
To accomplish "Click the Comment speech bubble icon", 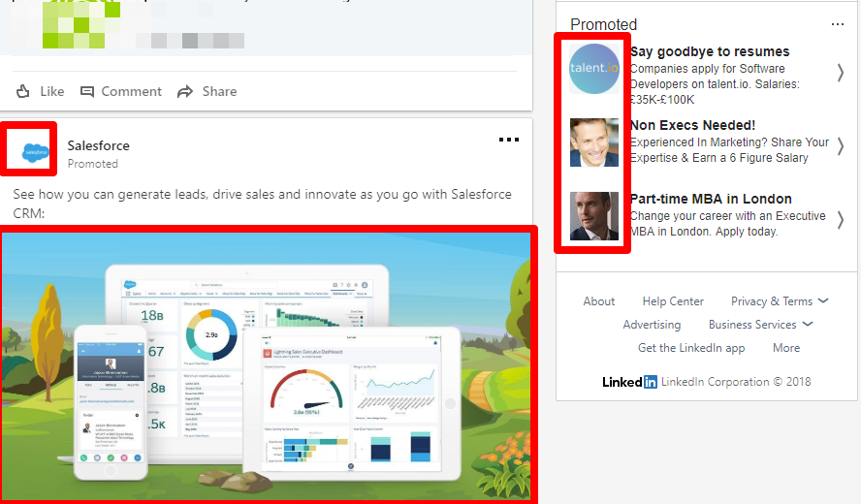I will [86, 91].
